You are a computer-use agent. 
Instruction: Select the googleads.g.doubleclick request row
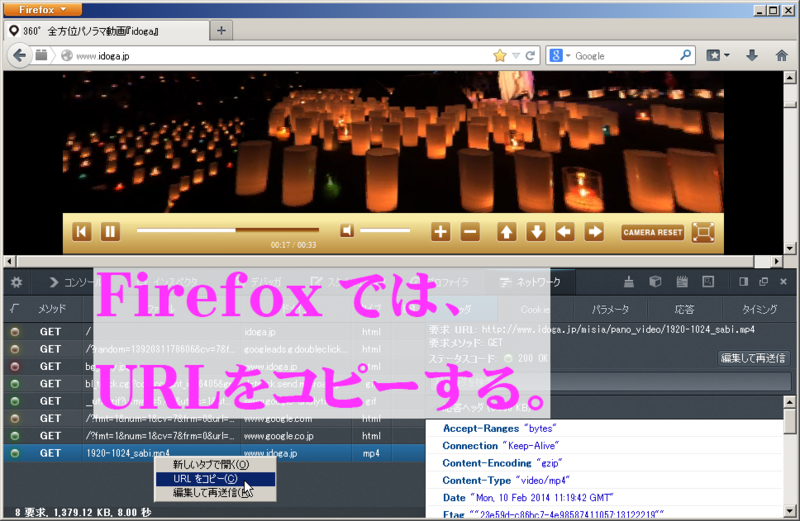(x=214, y=349)
